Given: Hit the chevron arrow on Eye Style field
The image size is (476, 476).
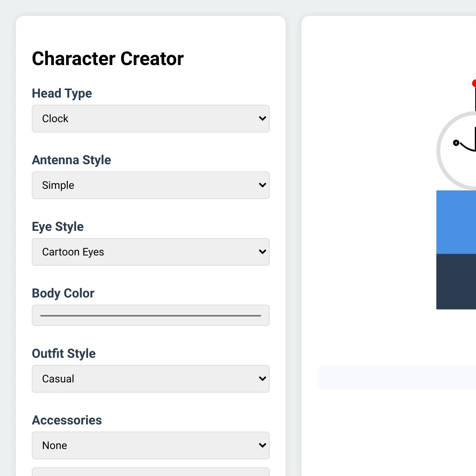Looking at the screenshot, I should pos(262,252).
